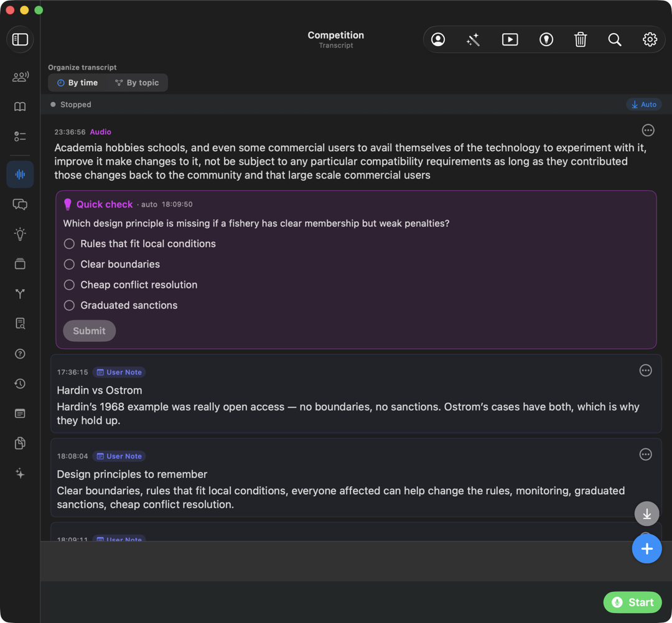Open the history clock sidebar icon

(x=20, y=384)
